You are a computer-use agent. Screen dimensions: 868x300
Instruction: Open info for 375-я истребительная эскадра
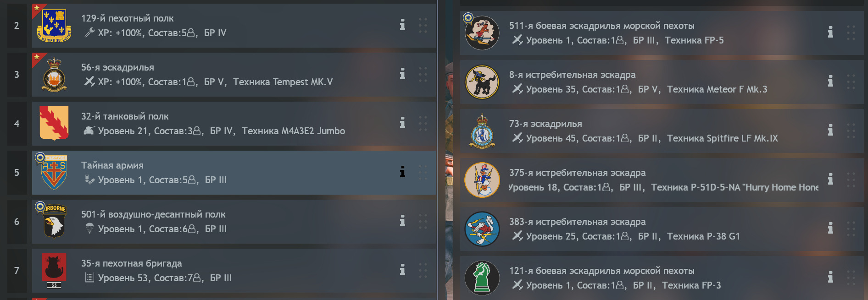(x=830, y=179)
